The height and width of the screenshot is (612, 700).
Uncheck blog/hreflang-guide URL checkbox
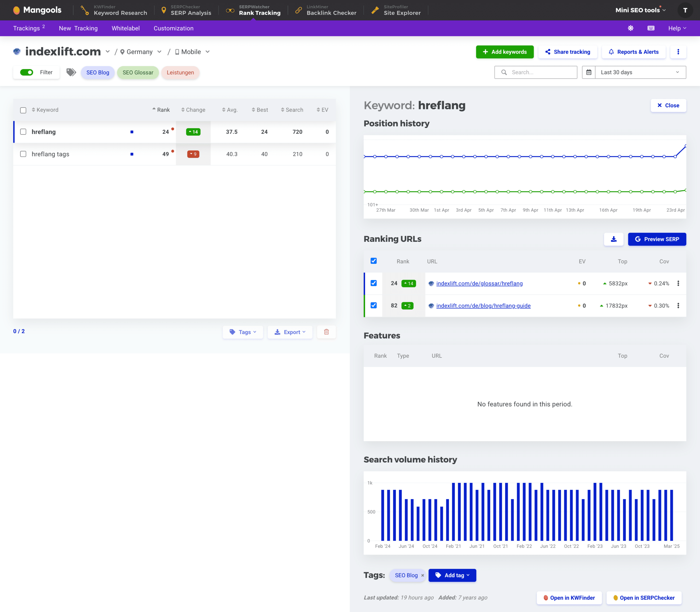[x=374, y=305]
